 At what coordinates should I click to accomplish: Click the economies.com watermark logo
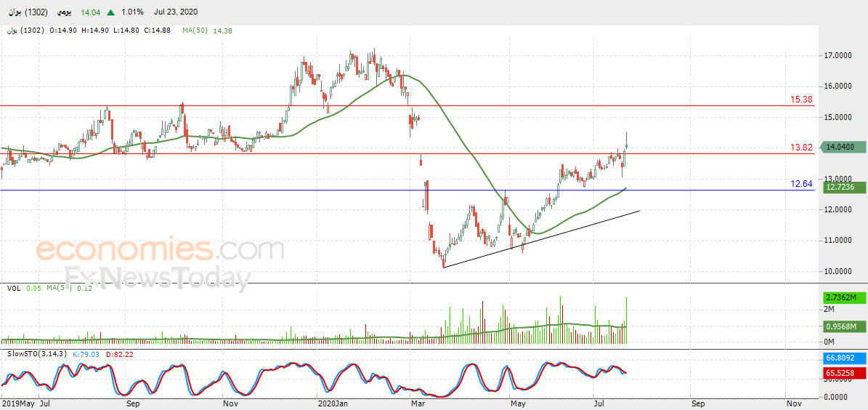[160, 250]
